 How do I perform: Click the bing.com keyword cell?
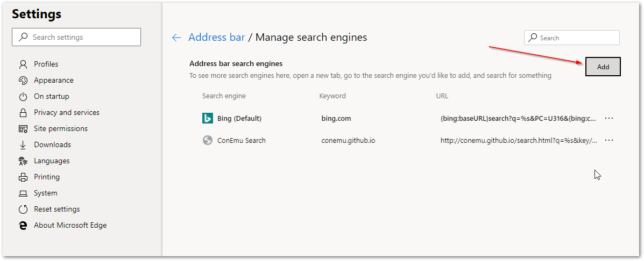336,119
